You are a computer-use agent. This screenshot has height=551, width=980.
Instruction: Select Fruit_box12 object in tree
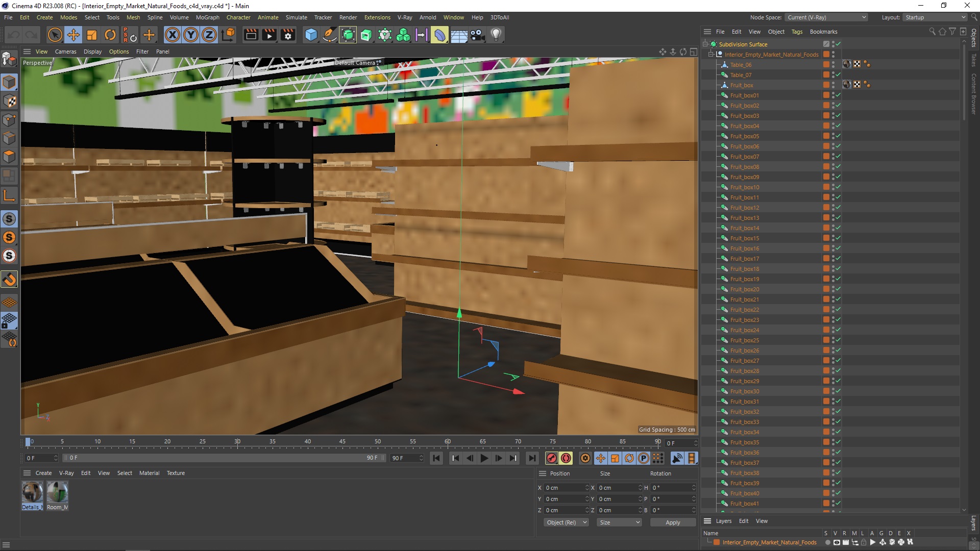pos(744,208)
